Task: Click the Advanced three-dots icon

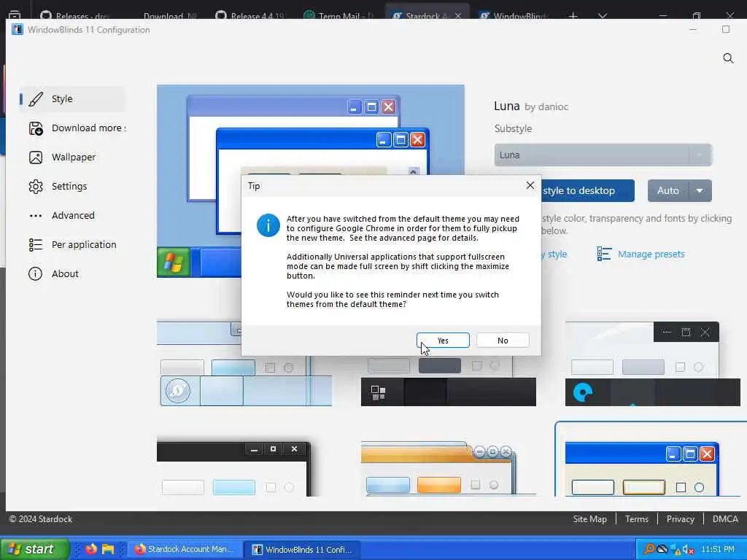Action: (x=36, y=216)
